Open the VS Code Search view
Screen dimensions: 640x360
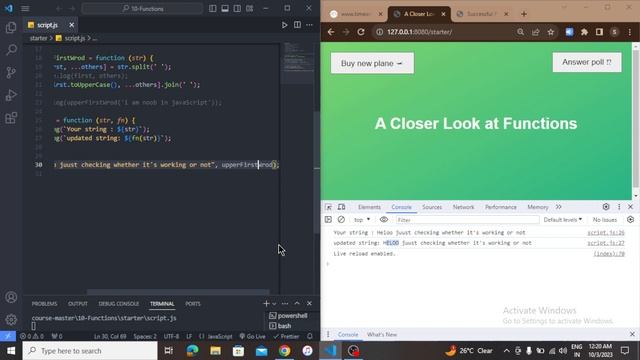(x=11, y=50)
